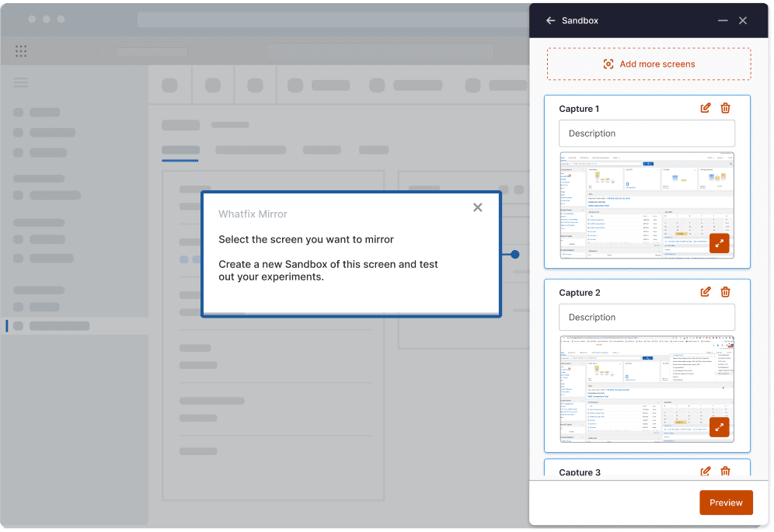Delete Capture 2 with the trash icon
The width and height of the screenshot is (774, 532).
click(725, 292)
